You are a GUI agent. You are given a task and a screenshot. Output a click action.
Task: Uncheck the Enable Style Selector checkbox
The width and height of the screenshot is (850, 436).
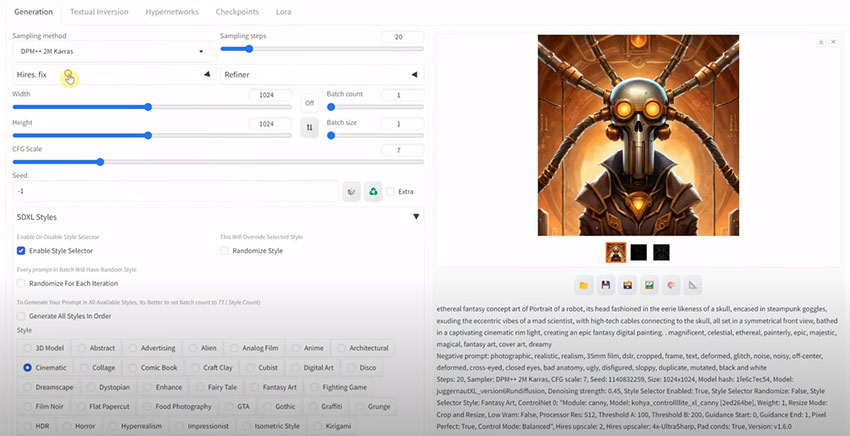click(21, 251)
